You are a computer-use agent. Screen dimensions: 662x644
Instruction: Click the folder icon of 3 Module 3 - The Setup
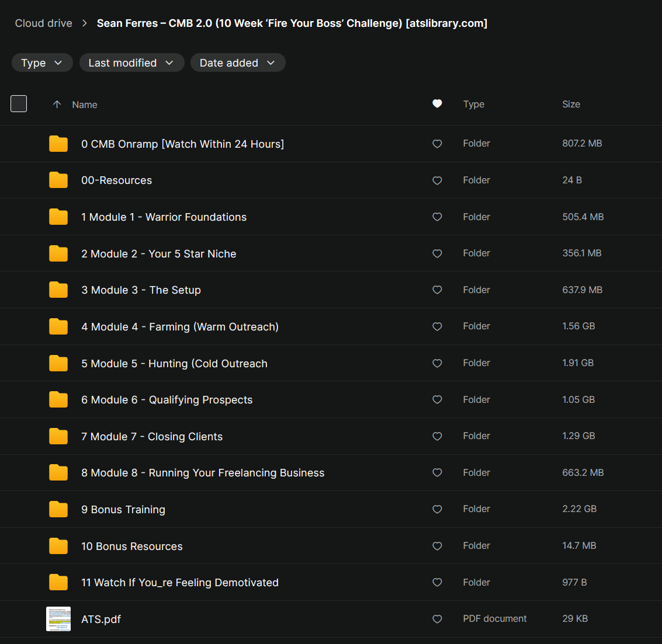[58, 290]
